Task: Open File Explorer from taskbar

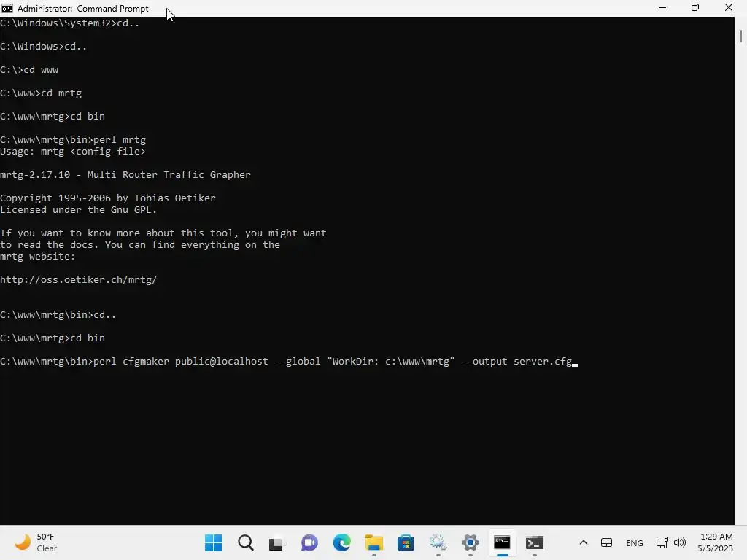Action: click(374, 542)
